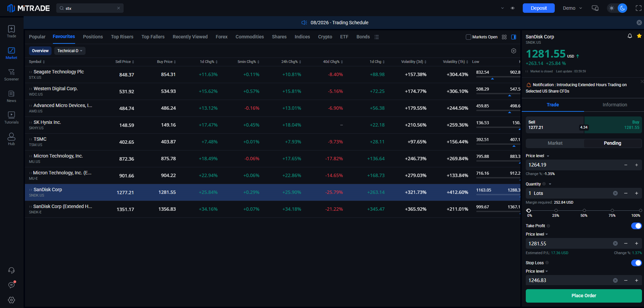
Task: Open the Technical-D dropdown
Action: tap(70, 51)
